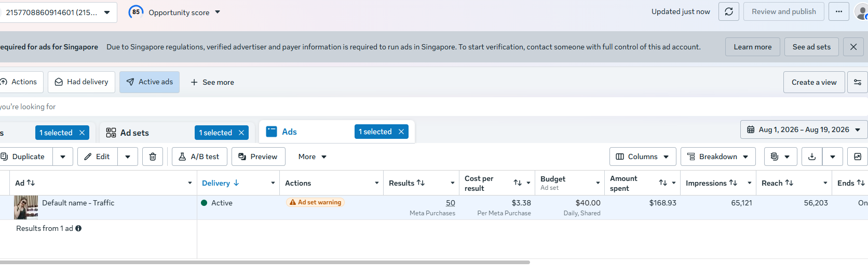Select the Active ads filter
Image resolution: width=868 pixels, height=273 pixels.
click(x=150, y=82)
